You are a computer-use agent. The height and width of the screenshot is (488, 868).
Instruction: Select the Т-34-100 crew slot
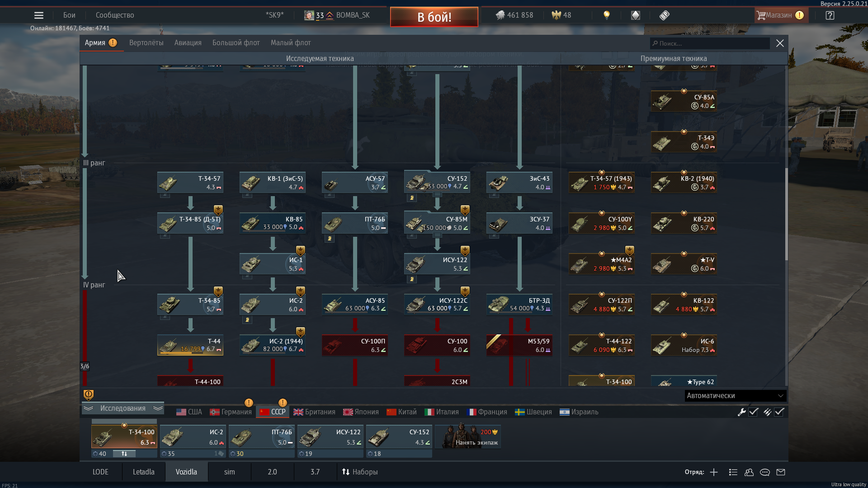tap(124, 436)
